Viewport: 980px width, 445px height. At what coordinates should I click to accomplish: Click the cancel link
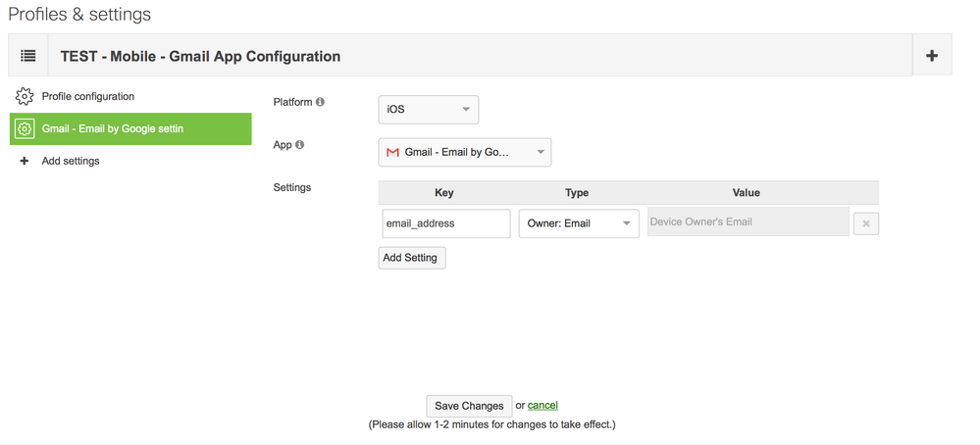click(542, 405)
